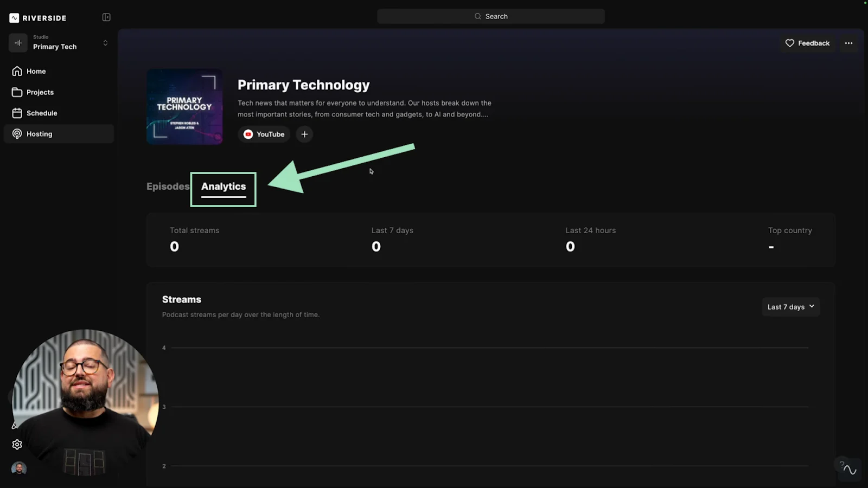The height and width of the screenshot is (488, 868).
Task: Collapse the sidebar panel icon
Action: (106, 17)
